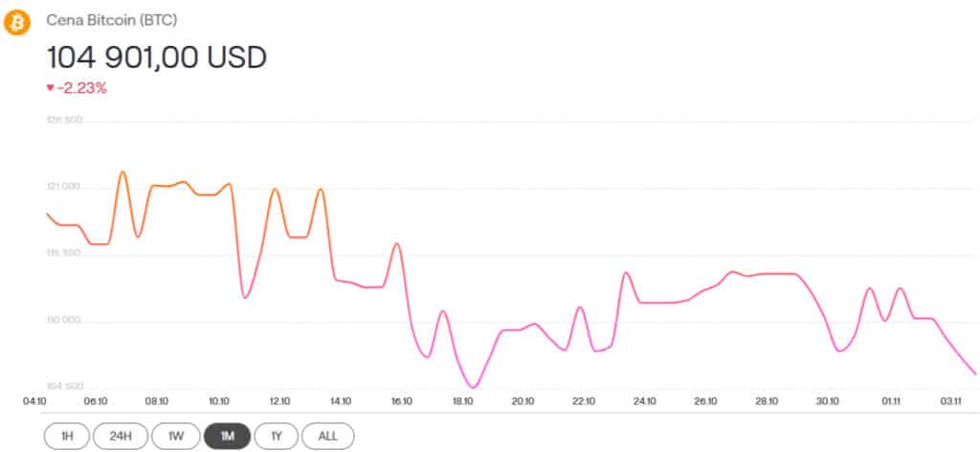Viewport: 980px width, 452px height.
Task: Click the 04.10 date label
Action: click(33, 401)
